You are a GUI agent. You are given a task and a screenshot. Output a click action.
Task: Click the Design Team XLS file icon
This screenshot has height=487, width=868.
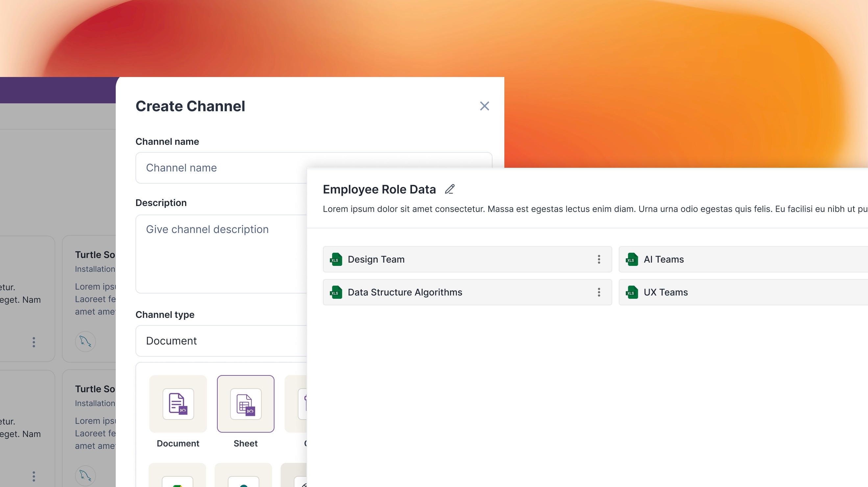(x=336, y=259)
